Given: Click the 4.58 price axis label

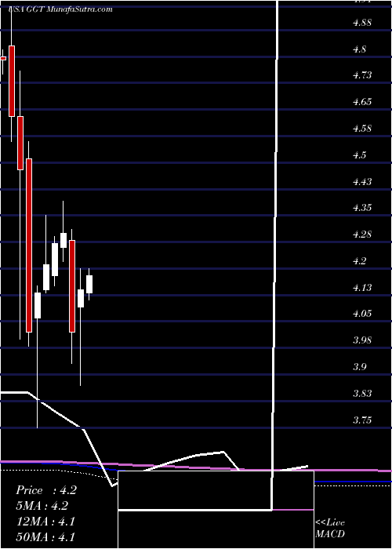Looking at the screenshot, I should point(362,129).
